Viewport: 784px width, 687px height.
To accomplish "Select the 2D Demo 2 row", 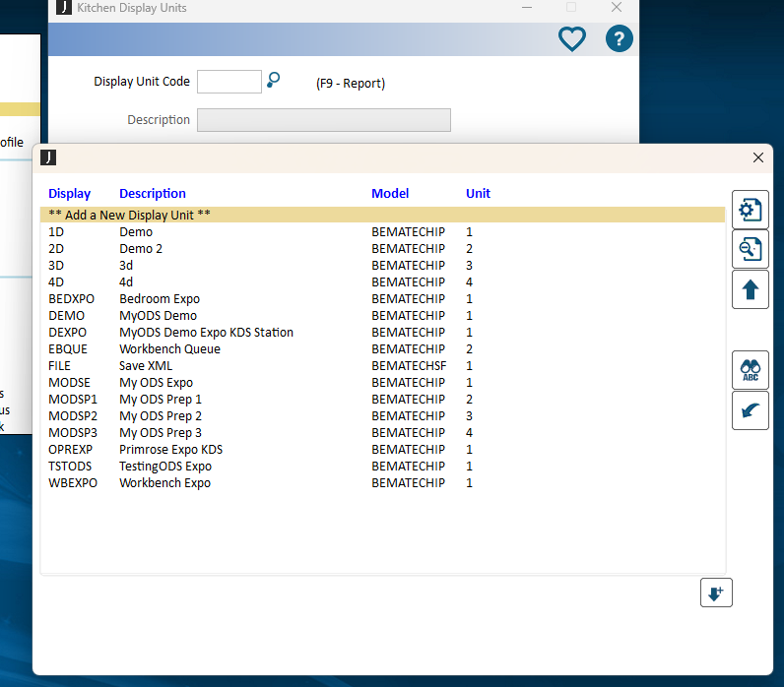I will [382, 249].
